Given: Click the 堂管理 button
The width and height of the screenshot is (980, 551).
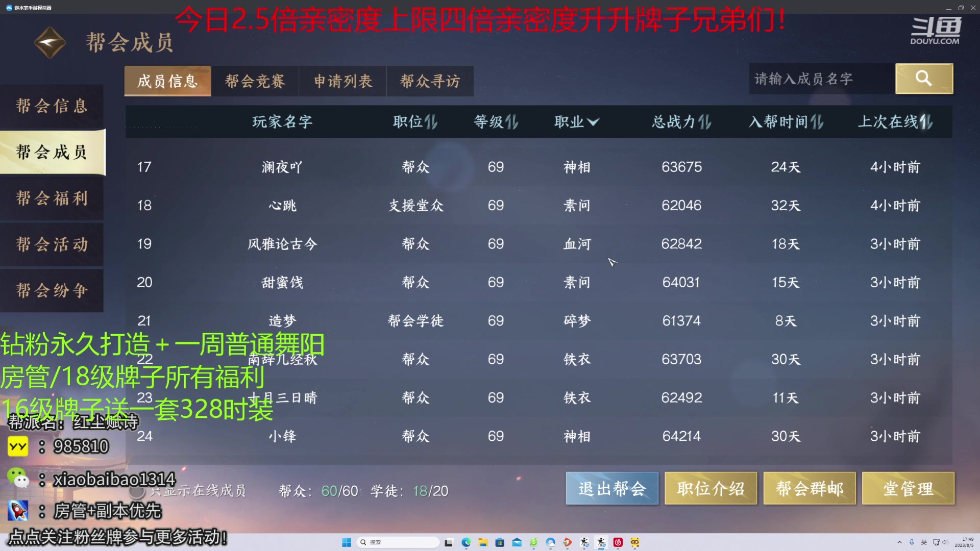Looking at the screenshot, I should pos(908,488).
